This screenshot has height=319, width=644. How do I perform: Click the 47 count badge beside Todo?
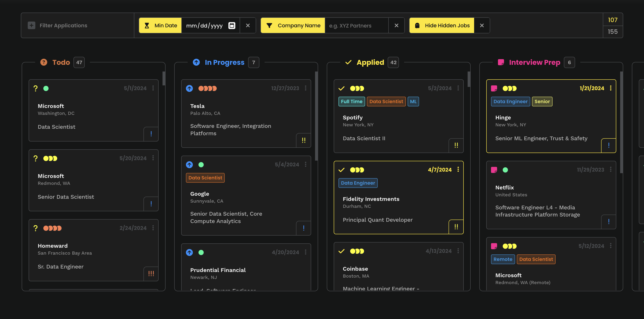(79, 62)
